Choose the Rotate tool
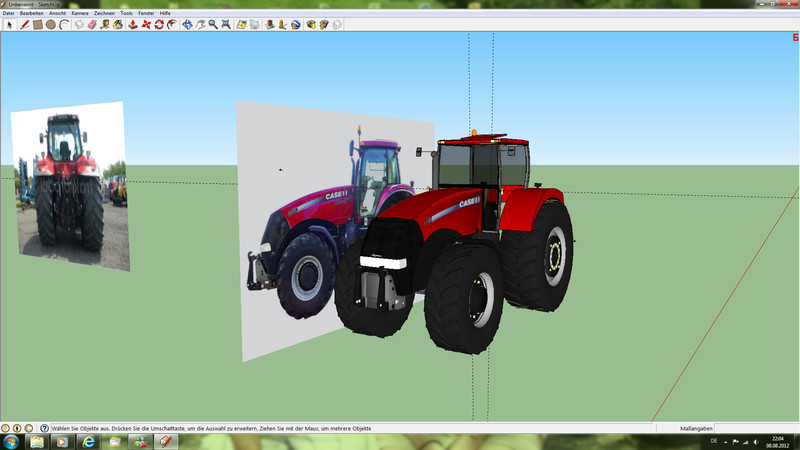This screenshot has width=800, height=450. (159, 24)
